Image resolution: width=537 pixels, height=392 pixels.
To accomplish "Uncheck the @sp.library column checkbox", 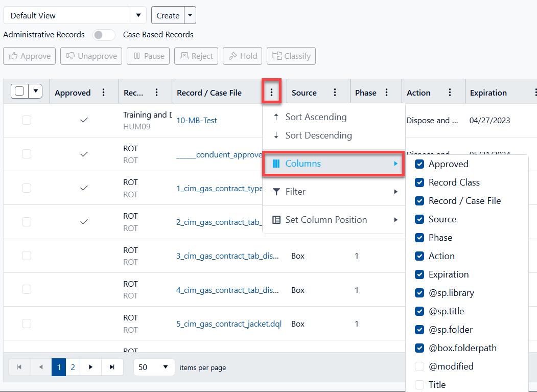I will point(419,293).
